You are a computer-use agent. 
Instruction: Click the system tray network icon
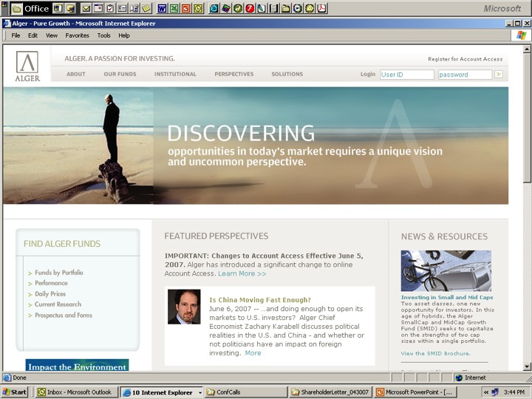(495, 392)
